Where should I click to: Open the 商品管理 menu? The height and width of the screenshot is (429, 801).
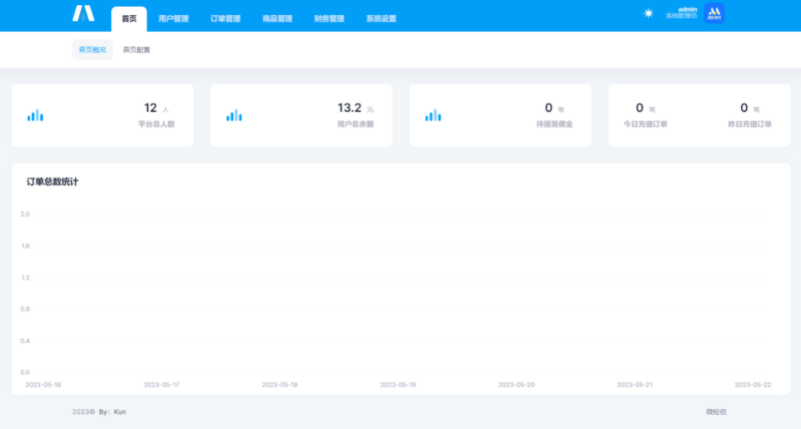pyautogui.click(x=277, y=18)
